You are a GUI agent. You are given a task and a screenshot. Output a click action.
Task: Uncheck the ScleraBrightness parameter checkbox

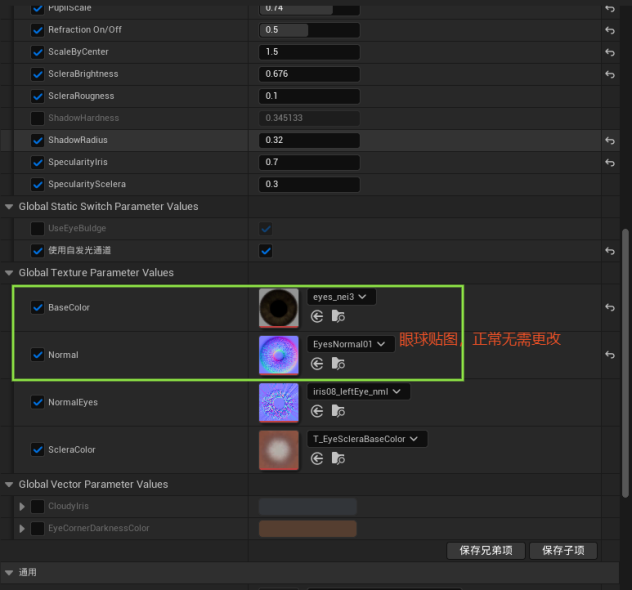(x=38, y=74)
